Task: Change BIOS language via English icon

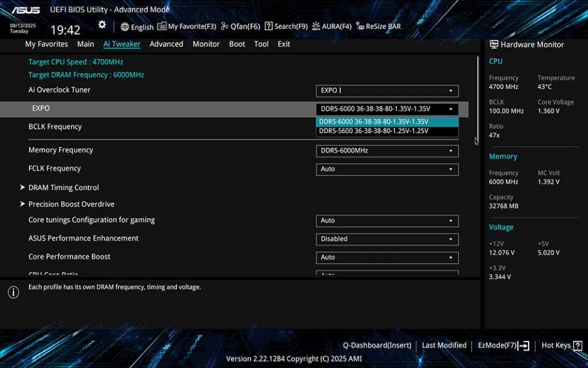Action: click(137, 26)
